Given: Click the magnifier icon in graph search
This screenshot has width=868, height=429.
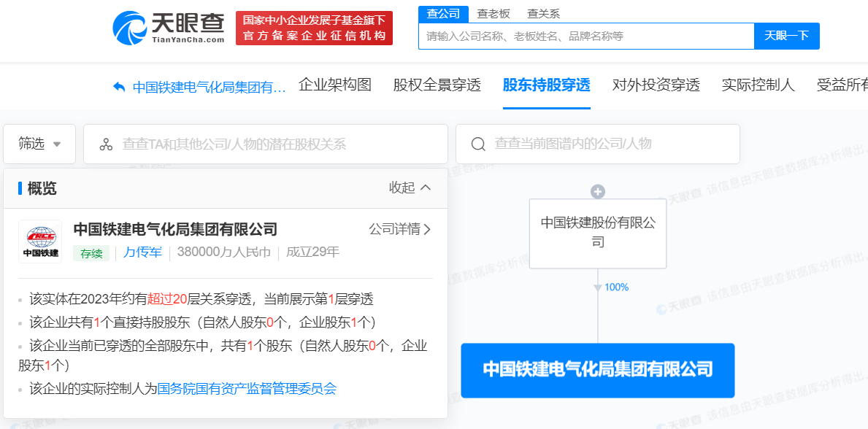Looking at the screenshot, I should click(478, 144).
